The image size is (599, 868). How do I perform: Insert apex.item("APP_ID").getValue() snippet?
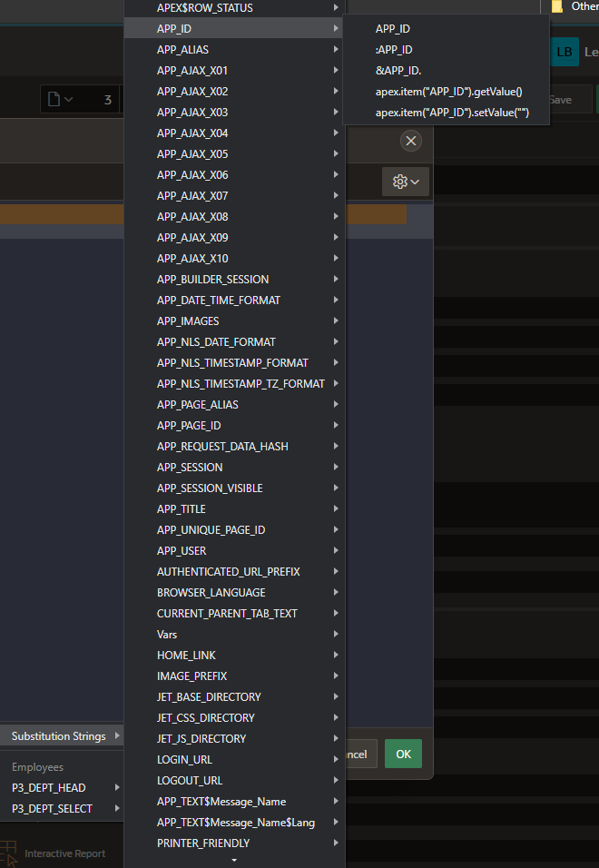click(x=446, y=92)
